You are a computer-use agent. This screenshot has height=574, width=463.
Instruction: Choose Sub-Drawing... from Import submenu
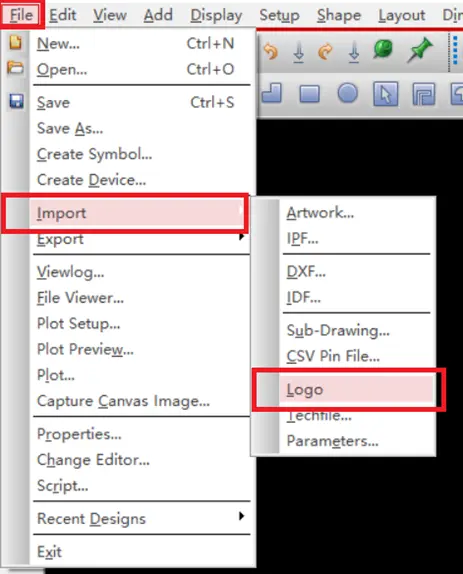click(338, 331)
